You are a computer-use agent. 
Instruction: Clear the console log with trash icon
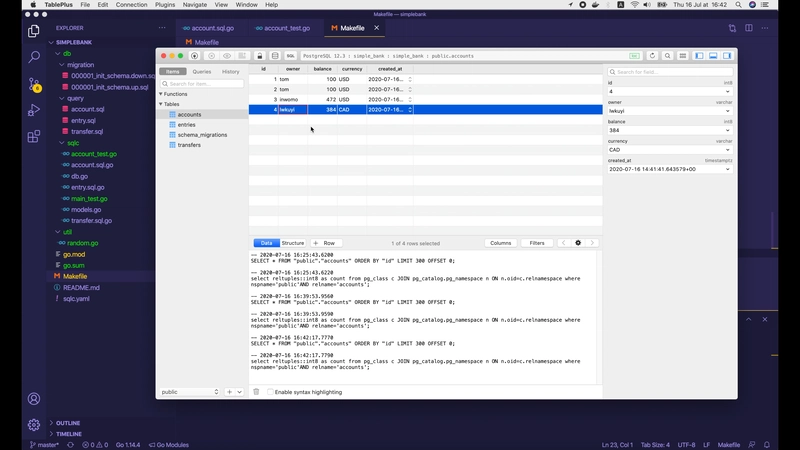click(x=256, y=392)
